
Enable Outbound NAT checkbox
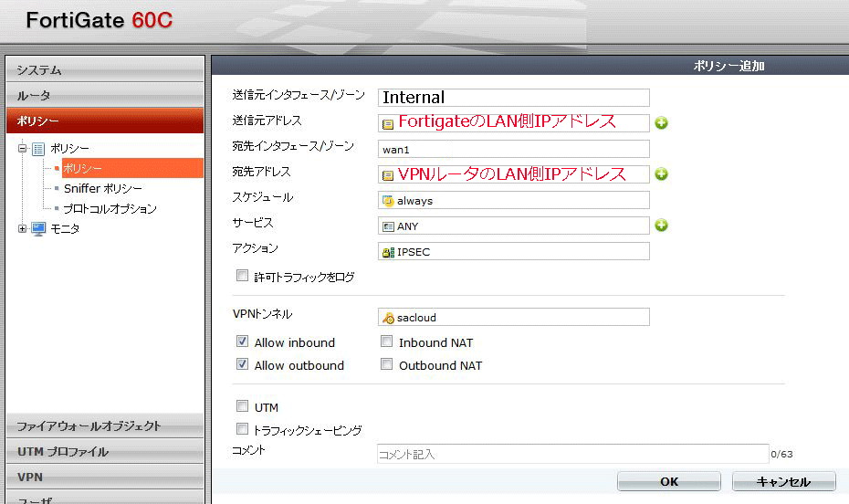pyautogui.click(x=386, y=363)
